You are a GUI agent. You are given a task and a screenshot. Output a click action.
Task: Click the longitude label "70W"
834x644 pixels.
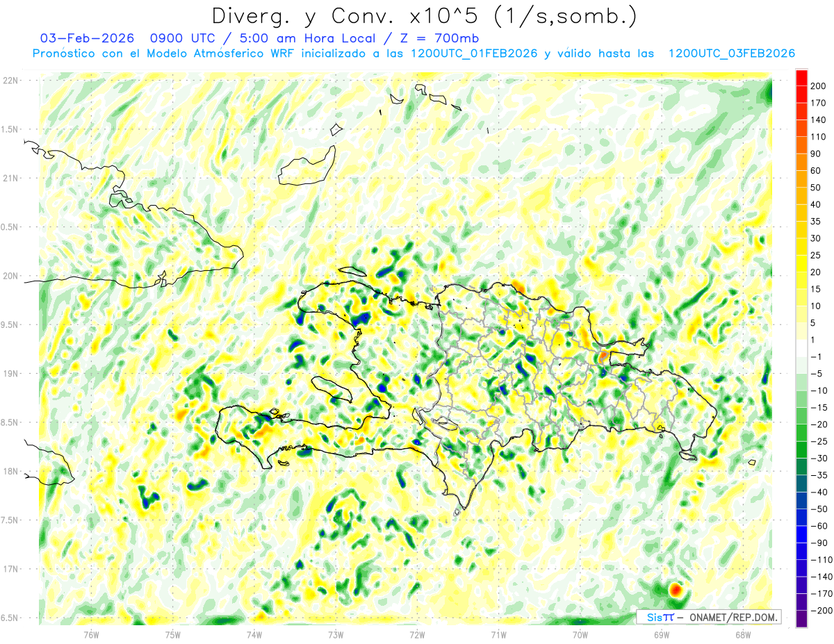[x=580, y=635]
